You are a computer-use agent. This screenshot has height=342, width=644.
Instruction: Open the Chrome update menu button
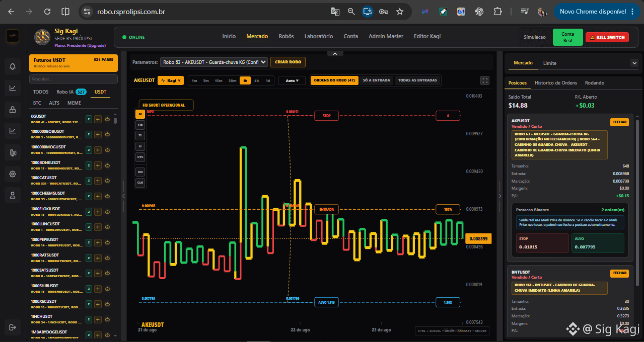coord(597,11)
